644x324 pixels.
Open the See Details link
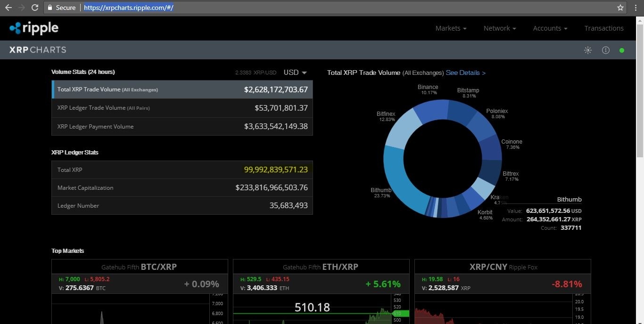[x=465, y=73]
